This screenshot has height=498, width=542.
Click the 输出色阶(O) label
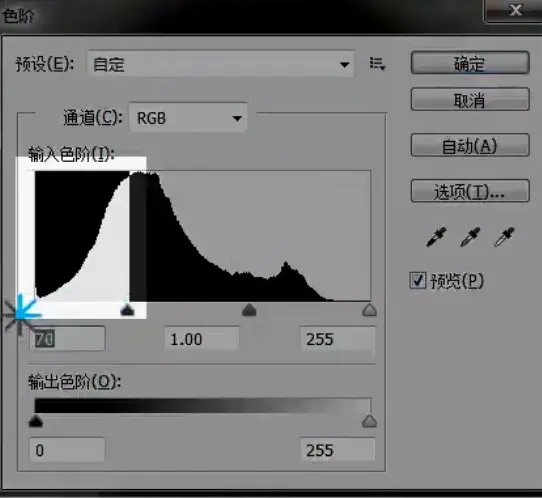click(74, 382)
